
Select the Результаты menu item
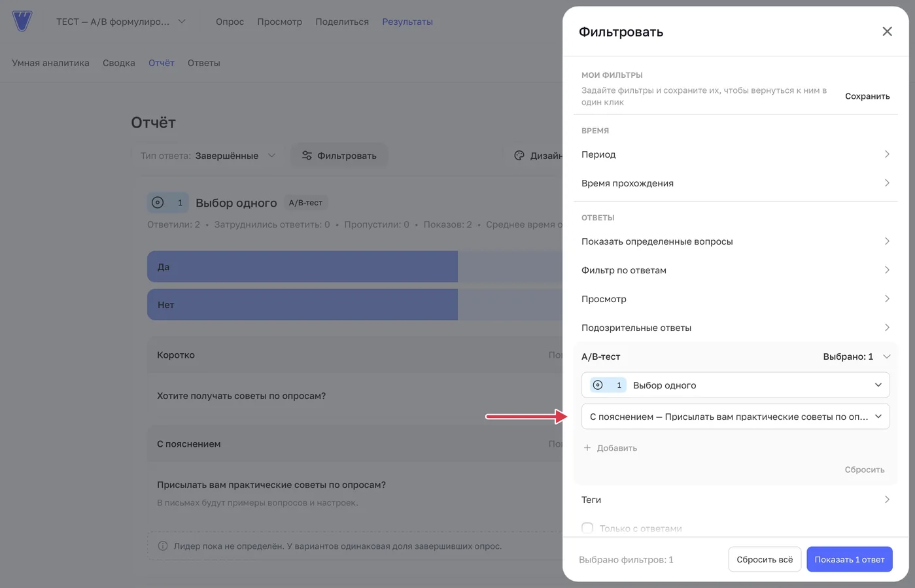(407, 22)
